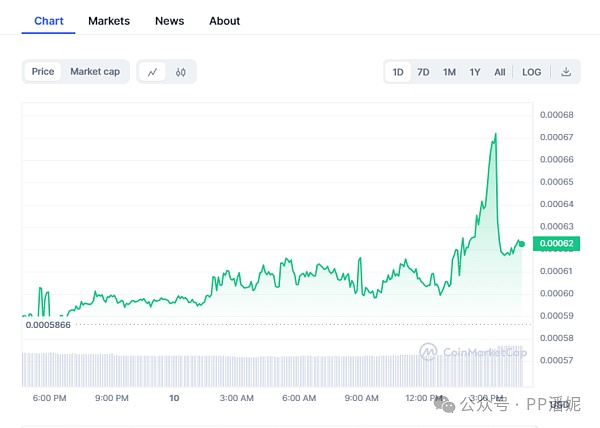The width and height of the screenshot is (600, 428).
Task: Click the download chart icon
Action: [x=565, y=72]
